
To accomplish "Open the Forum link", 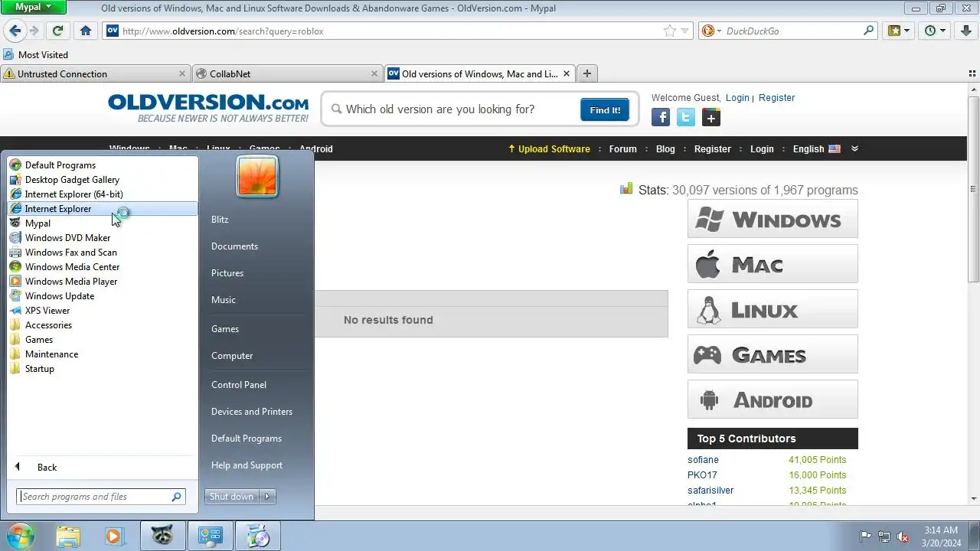I will pos(622,149).
